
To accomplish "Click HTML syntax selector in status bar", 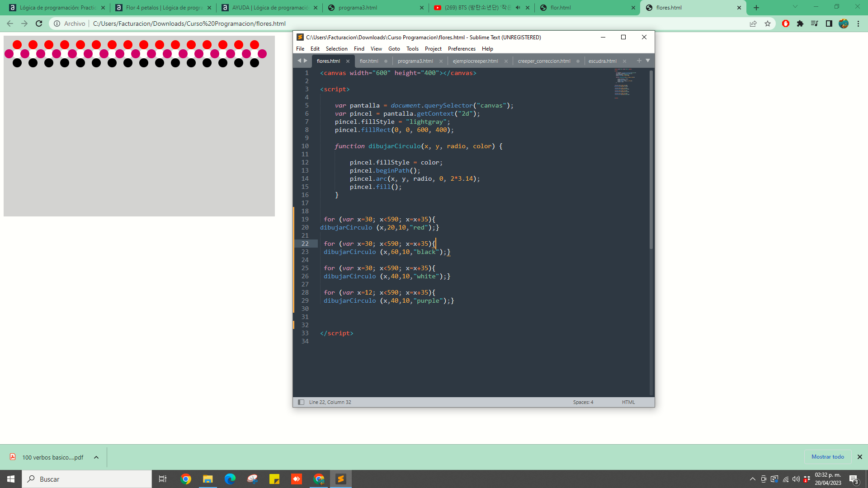I will pyautogui.click(x=628, y=402).
